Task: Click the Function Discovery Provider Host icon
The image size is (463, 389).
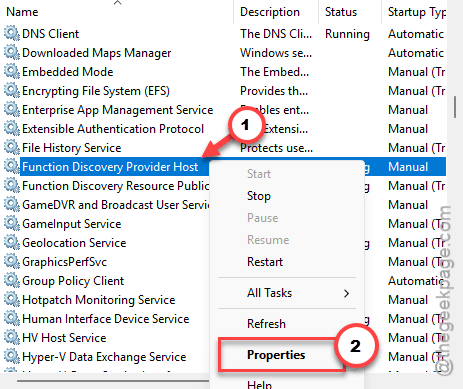Action: pyautogui.click(x=12, y=167)
